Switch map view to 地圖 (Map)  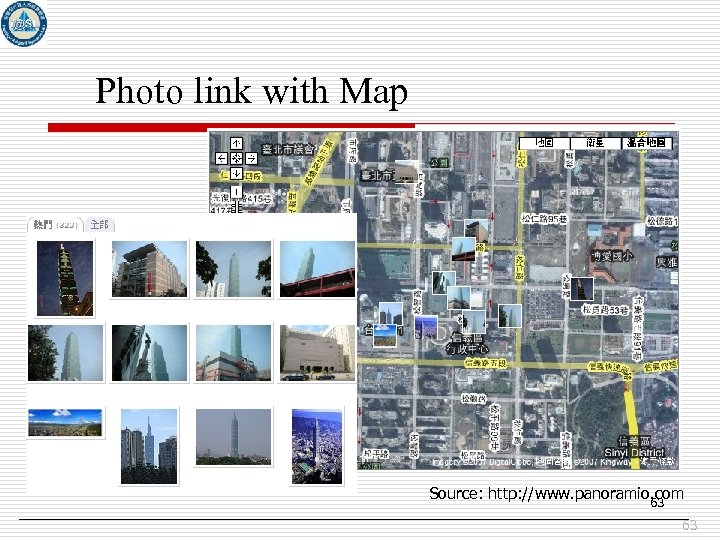[545, 143]
